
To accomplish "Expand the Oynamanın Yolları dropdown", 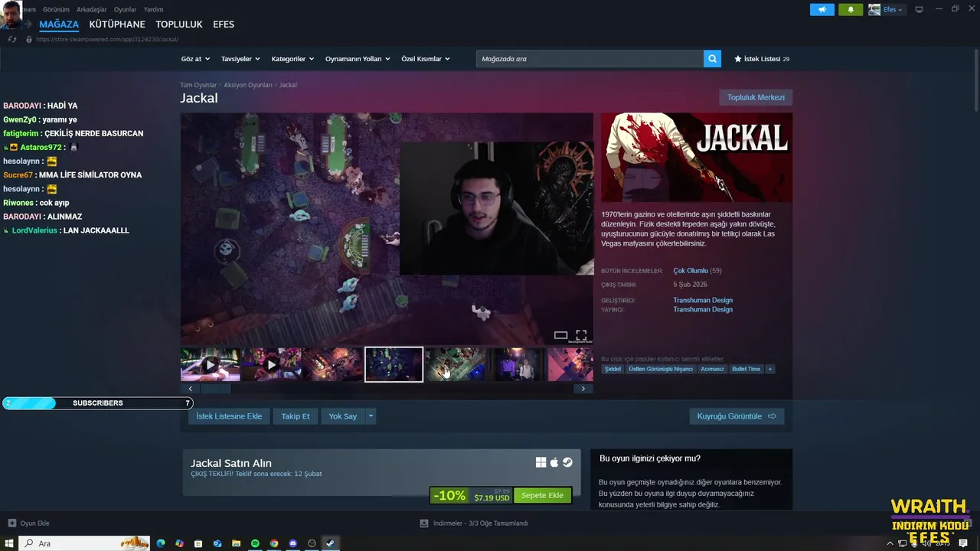I will coord(358,59).
